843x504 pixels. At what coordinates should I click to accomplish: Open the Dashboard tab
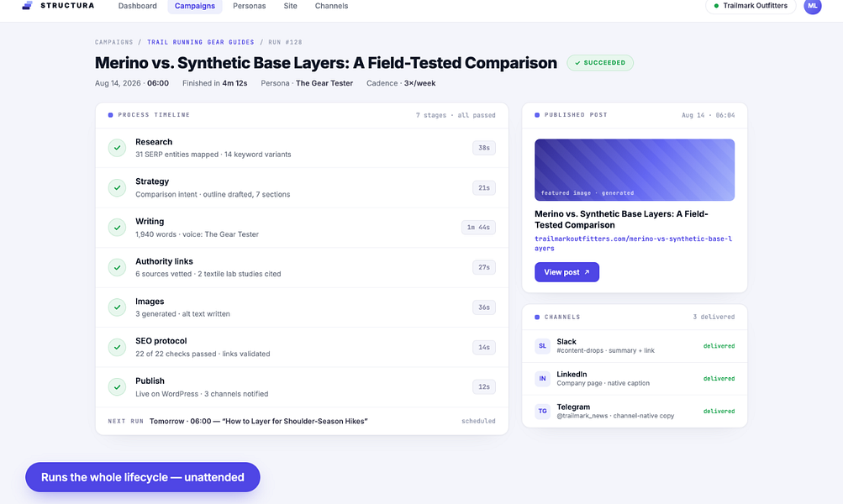tap(138, 6)
